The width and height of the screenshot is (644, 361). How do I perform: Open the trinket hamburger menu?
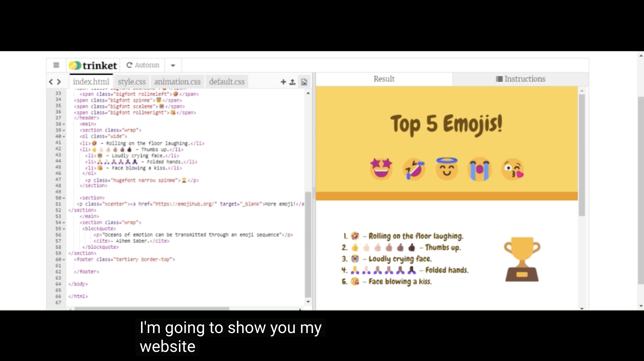tap(56, 65)
